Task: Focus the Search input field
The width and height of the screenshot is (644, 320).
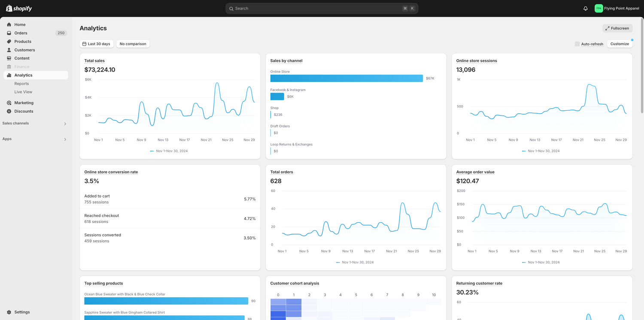Action: point(322,9)
